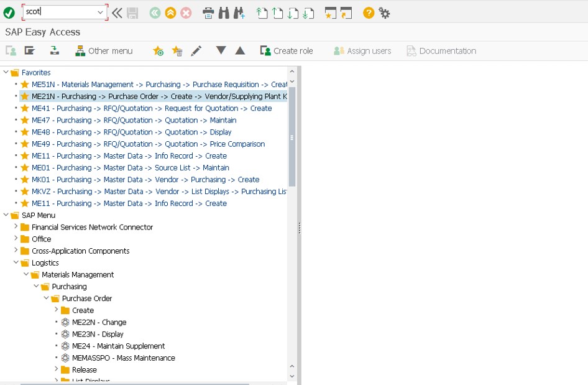Click the tree scrollbar up arrow at top
The height and width of the screenshot is (385, 588).
[292, 72]
